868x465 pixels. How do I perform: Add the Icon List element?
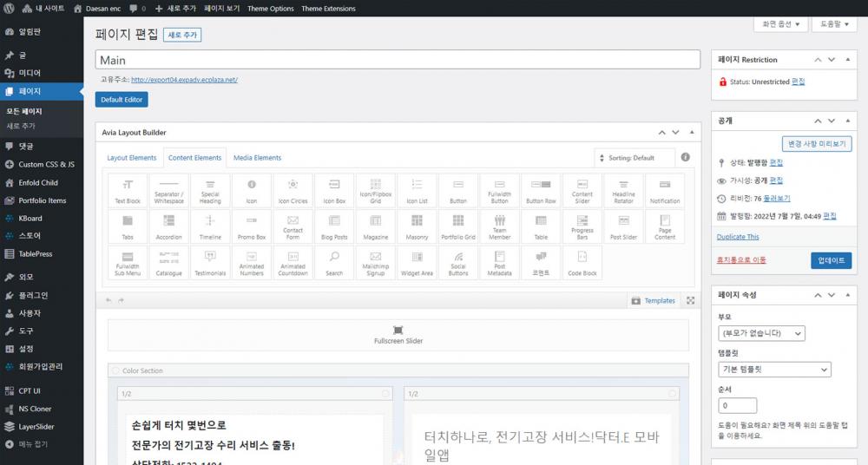(x=417, y=191)
